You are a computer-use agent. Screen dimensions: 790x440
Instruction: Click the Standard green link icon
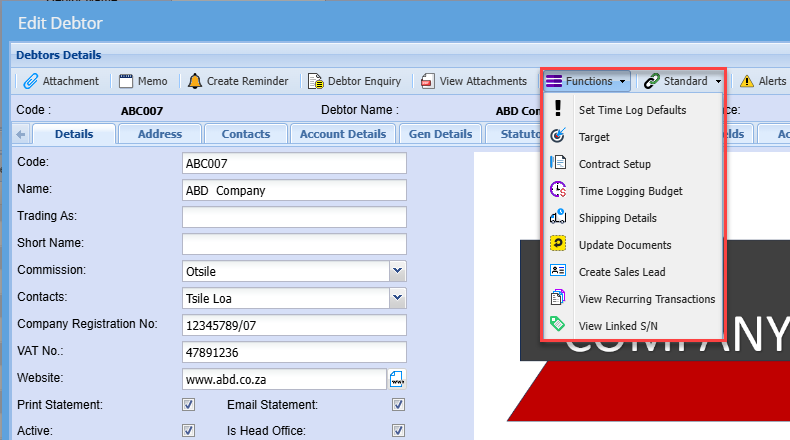click(x=651, y=81)
